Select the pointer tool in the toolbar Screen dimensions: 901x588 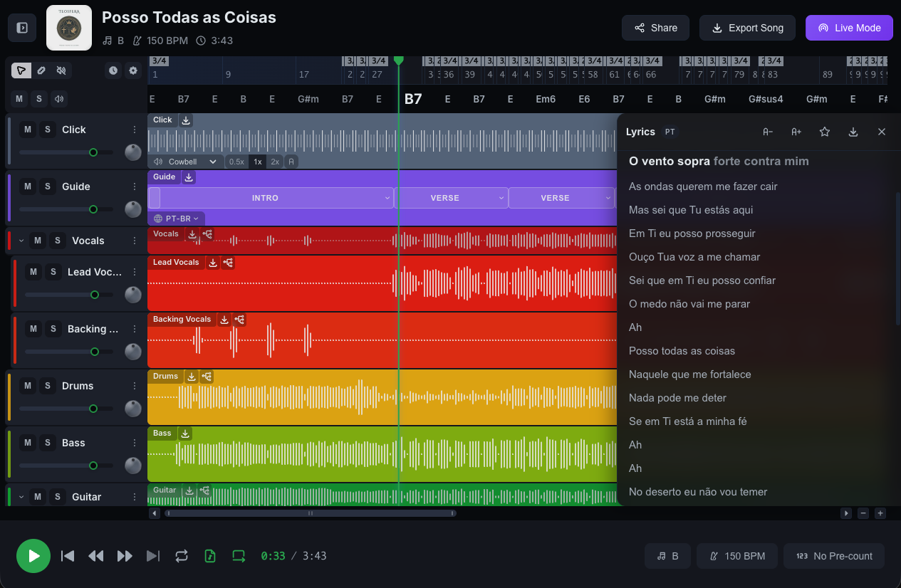coord(21,70)
